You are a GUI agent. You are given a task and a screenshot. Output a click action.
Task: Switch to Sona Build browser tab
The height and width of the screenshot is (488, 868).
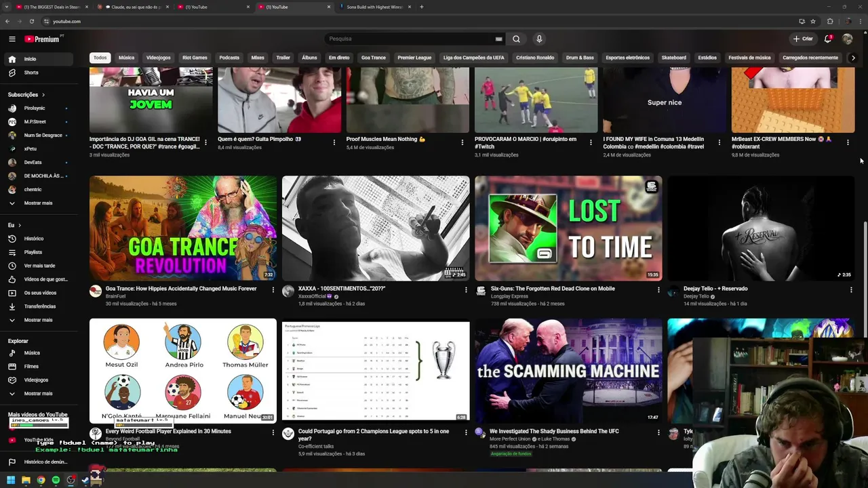374,7
